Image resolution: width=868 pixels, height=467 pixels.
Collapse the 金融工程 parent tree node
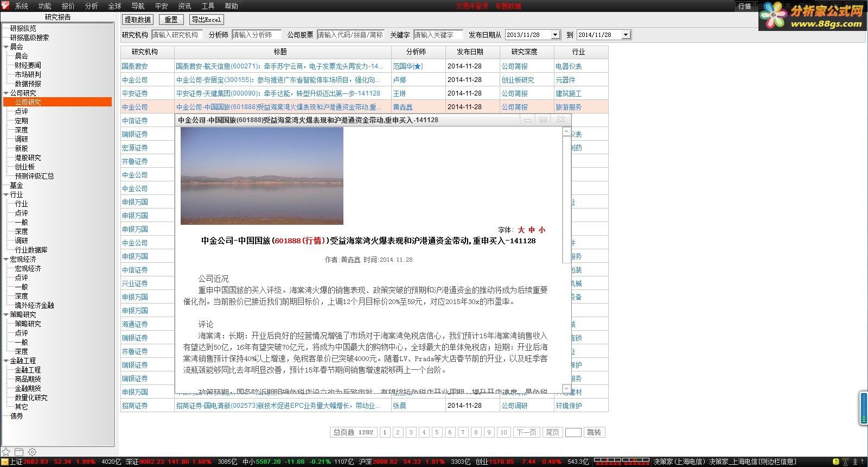pyautogui.click(x=6, y=361)
